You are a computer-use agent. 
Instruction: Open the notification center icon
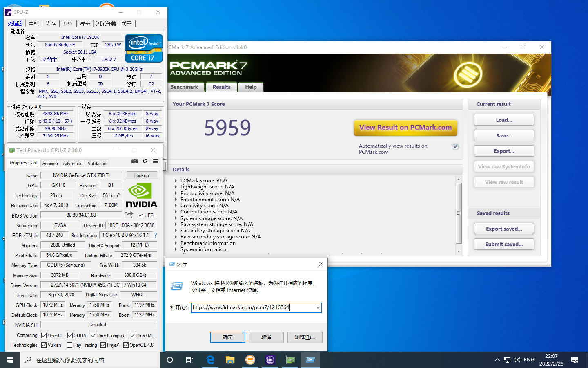click(575, 360)
